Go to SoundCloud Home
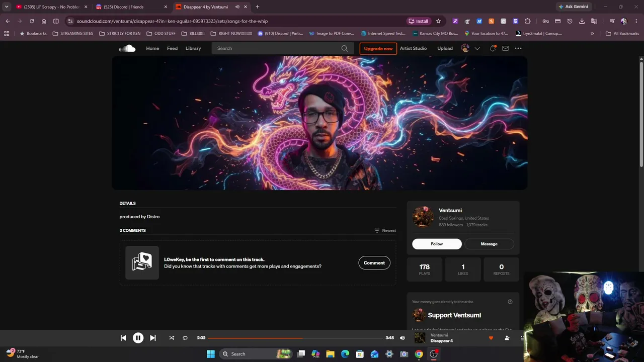Screen dimensions: 644x362 click(x=152, y=48)
